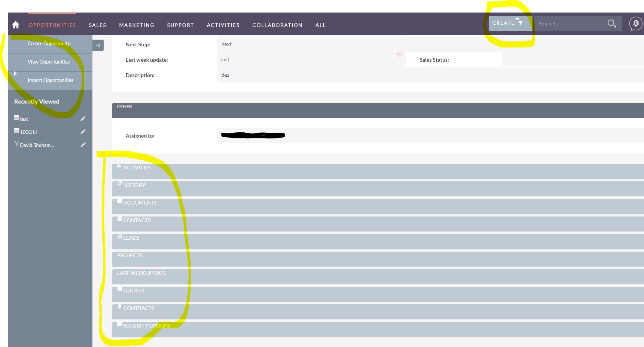The image size is (644, 347).
Task: Click the "Description:" label
Action: 140,75
